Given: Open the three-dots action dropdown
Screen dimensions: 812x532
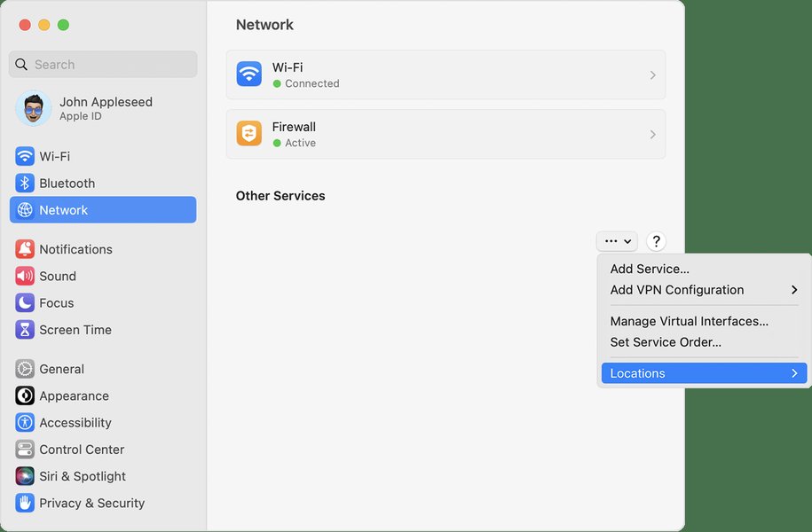Looking at the screenshot, I should click(x=616, y=240).
